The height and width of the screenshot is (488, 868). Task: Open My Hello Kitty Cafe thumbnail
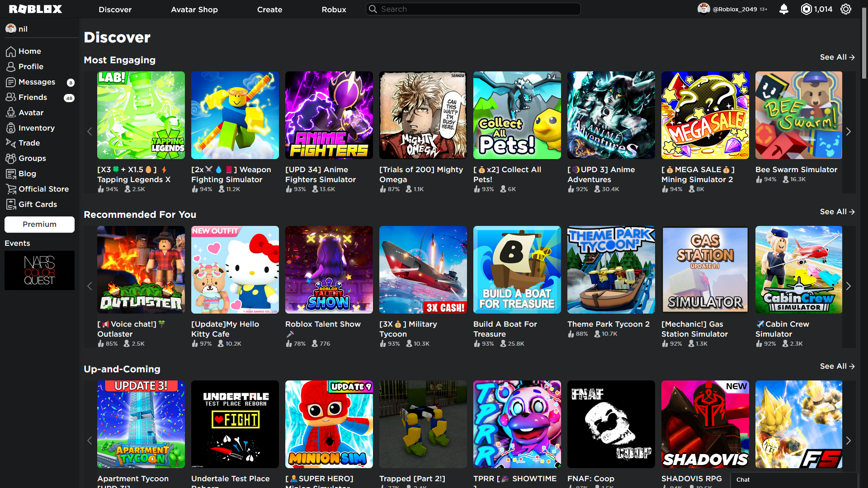(235, 270)
